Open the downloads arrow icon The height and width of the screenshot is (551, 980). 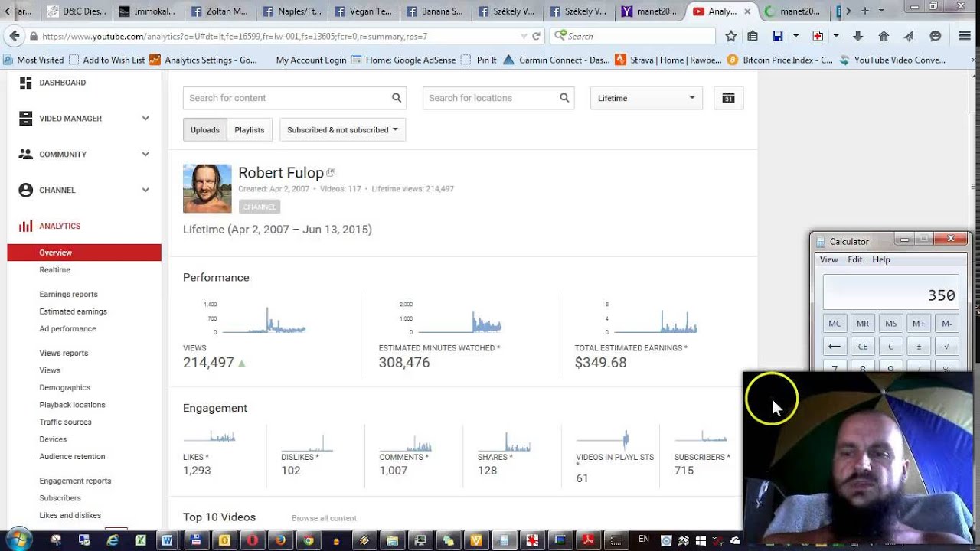click(x=857, y=36)
